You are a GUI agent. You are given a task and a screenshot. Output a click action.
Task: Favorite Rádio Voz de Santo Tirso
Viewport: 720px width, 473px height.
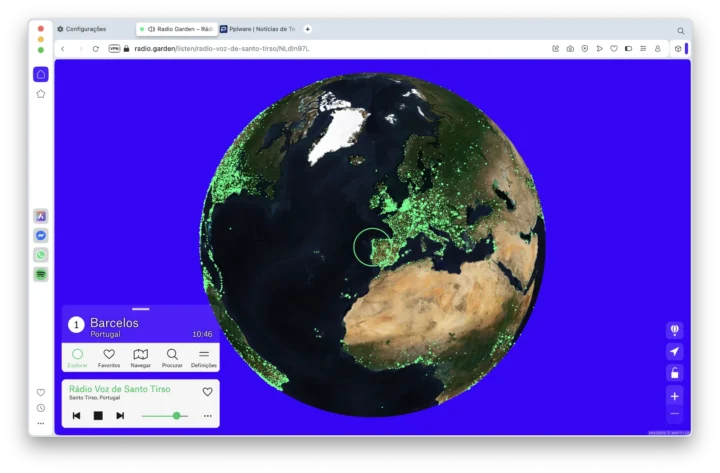tap(208, 392)
